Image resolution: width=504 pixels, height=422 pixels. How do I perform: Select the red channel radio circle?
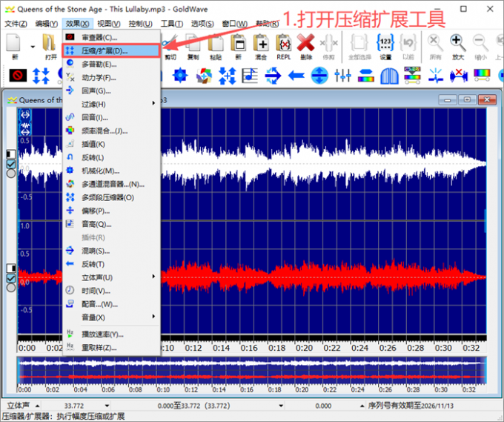click(11, 288)
